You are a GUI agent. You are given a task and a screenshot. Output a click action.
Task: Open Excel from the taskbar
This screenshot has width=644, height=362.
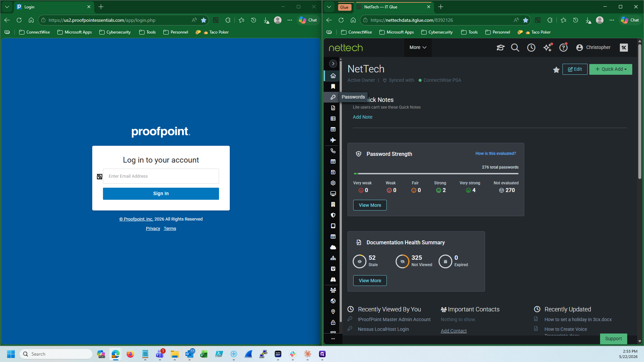[x=204, y=354]
